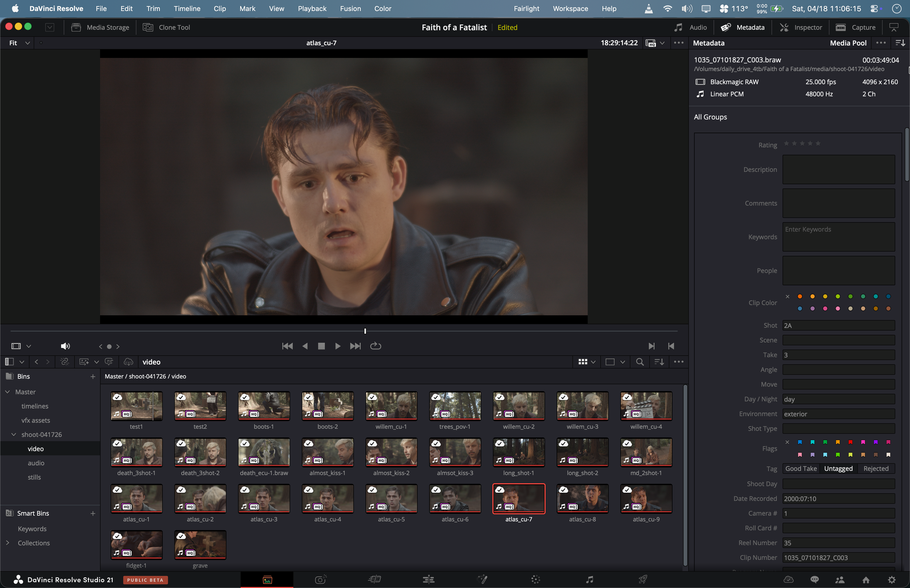This screenshot has width=910, height=588.
Task: Open the metadata sort dropdown
Action: coord(901,43)
